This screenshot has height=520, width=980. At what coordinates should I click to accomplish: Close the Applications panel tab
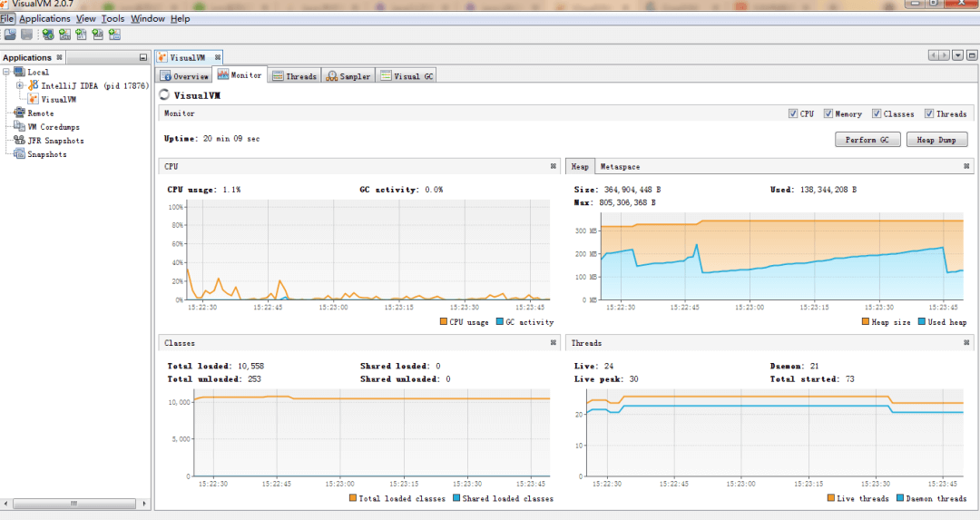[x=59, y=57]
